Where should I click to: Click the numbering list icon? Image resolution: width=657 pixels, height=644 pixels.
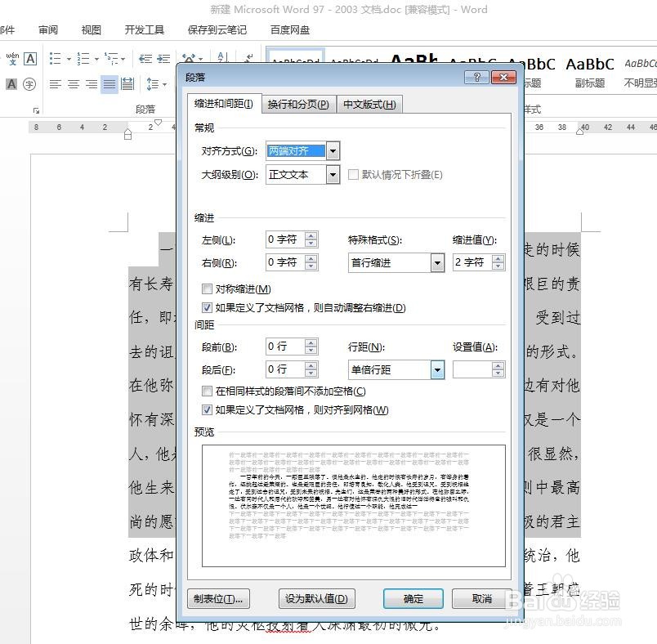click(83, 59)
